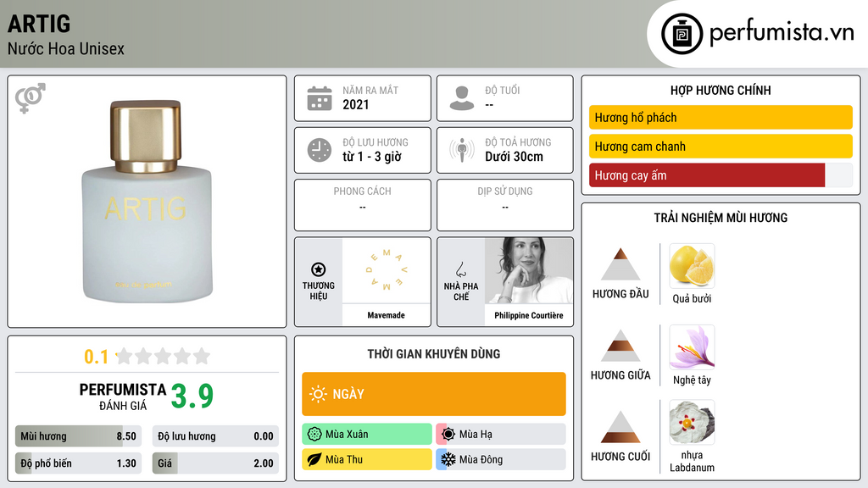
Task: Open the Philippine Courtière perfumer photo
Action: click(x=529, y=270)
